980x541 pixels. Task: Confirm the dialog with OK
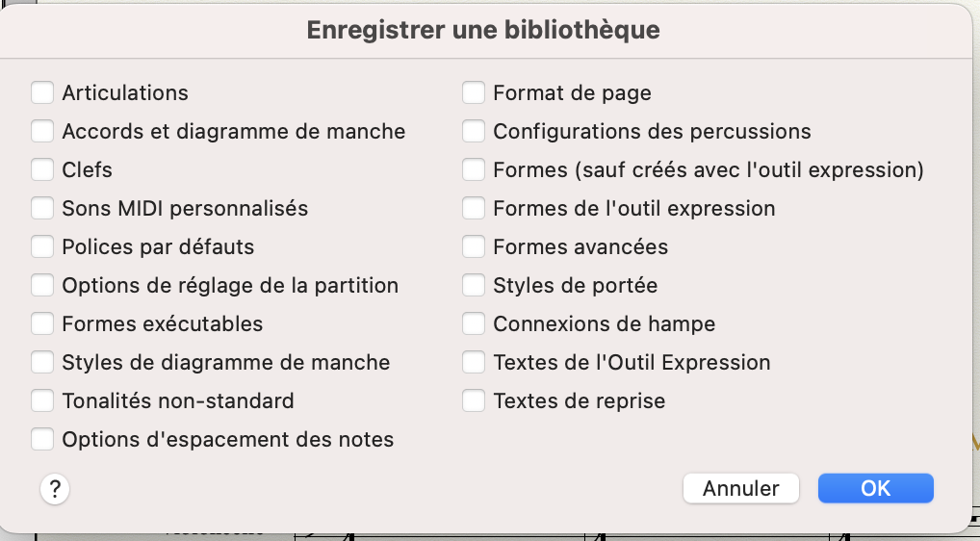point(875,488)
